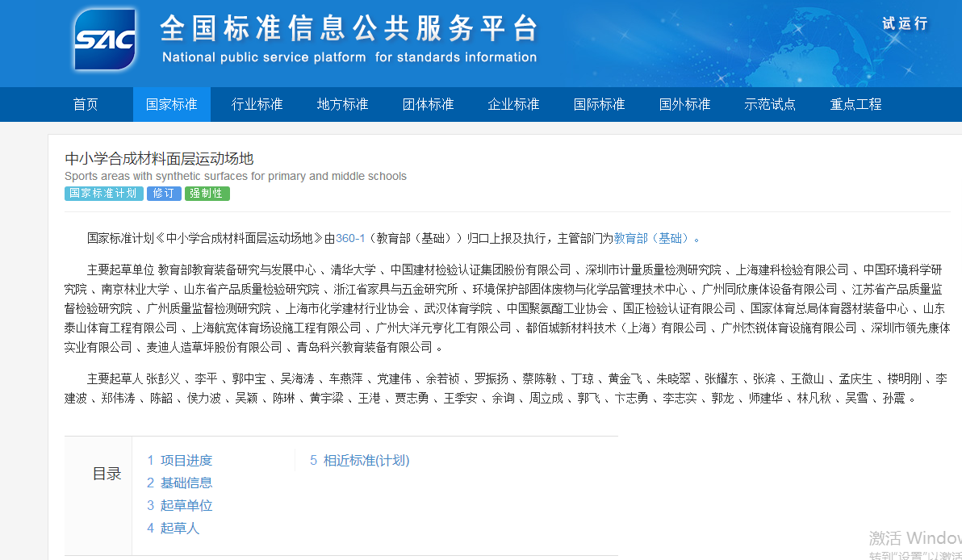Click the green 强制性 tag
The image size is (962, 560).
(207, 194)
